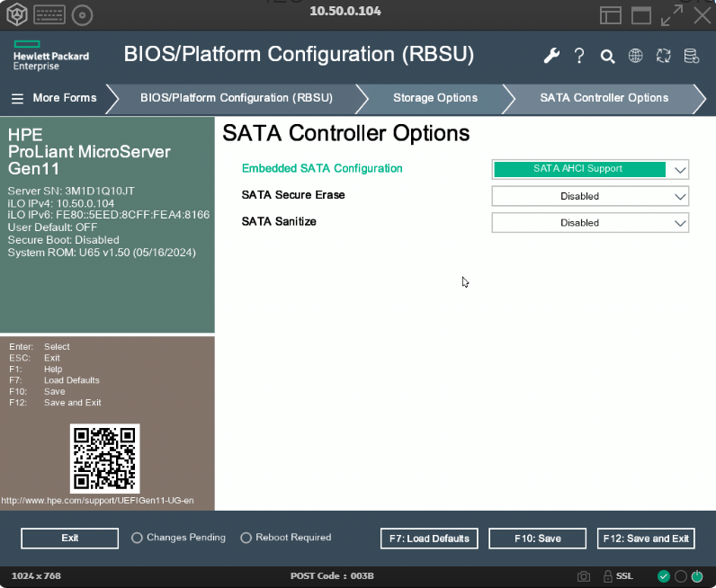
Task: Click the 10.50.0.104 title text
Action: [345, 11]
